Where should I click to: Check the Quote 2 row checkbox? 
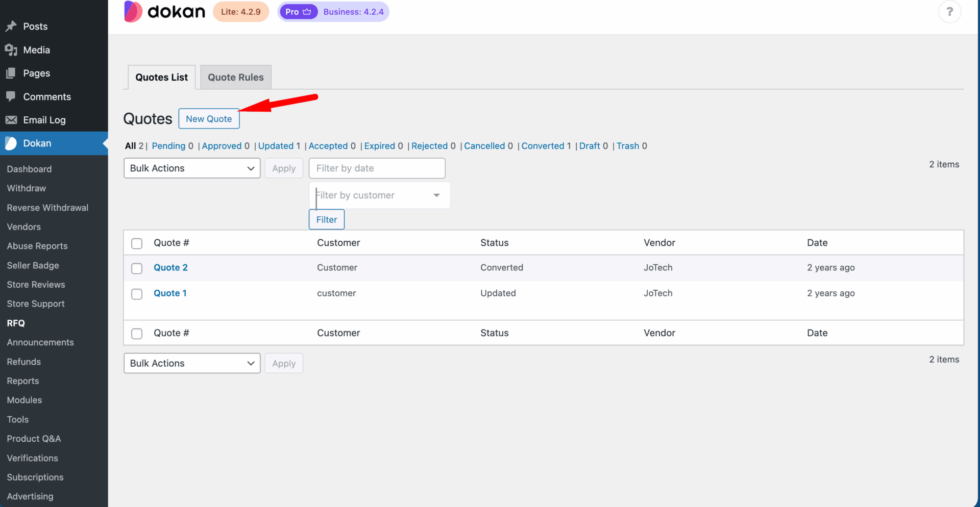click(137, 268)
